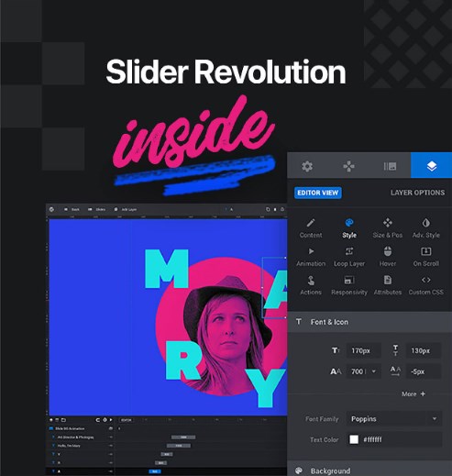Open the Custom CSS code icon
Image resolution: width=452 pixels, height=476 pixels.
tap(426, 285)
